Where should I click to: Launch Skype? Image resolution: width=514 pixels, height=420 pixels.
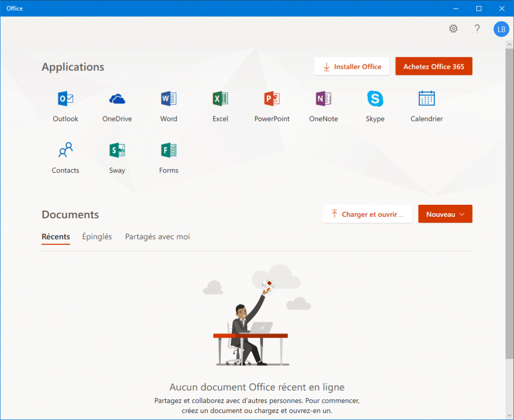[375, 106]
